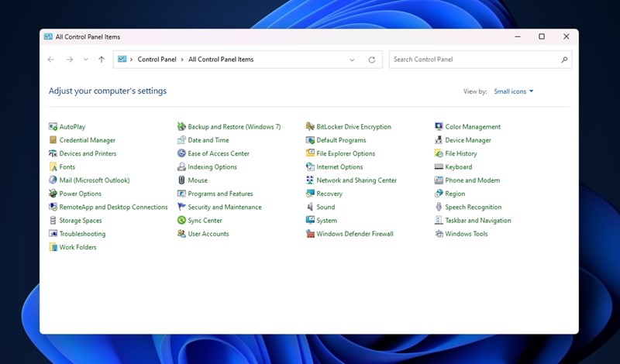Screen dimensions: 620x364
Task: Open the User Accounts link
Action: (208, 234)
